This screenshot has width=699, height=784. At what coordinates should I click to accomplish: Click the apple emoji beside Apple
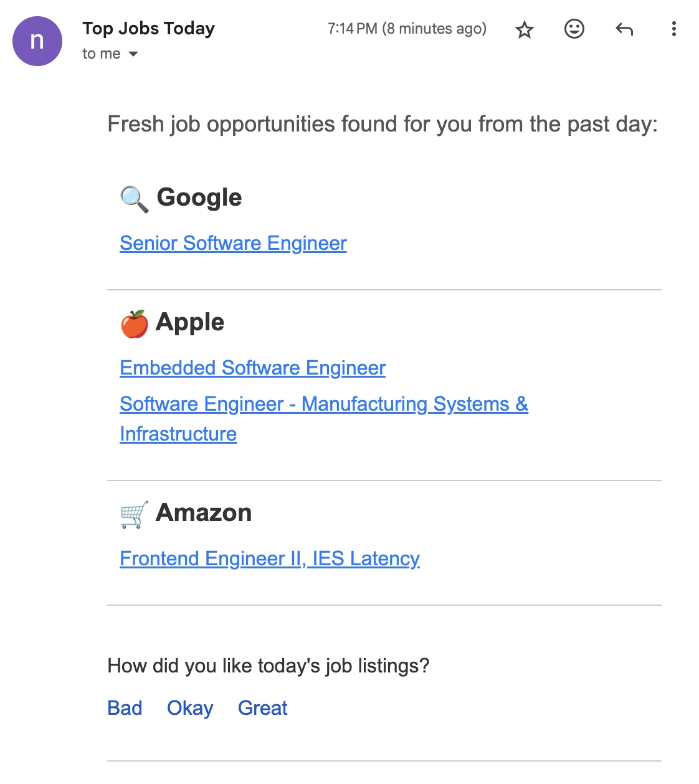[x=133, y=322]
